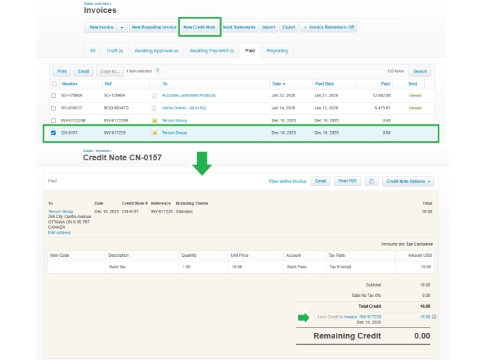Click the Bank Fees account cell
The height and width of the screenshot is (360, 480).
click(297, 267)
